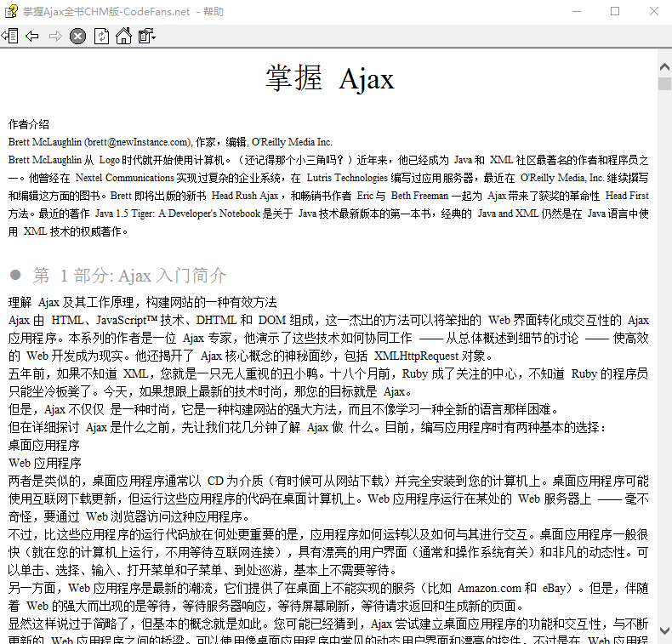
Task: Go to the Home page
Action: tap(123, 36)
